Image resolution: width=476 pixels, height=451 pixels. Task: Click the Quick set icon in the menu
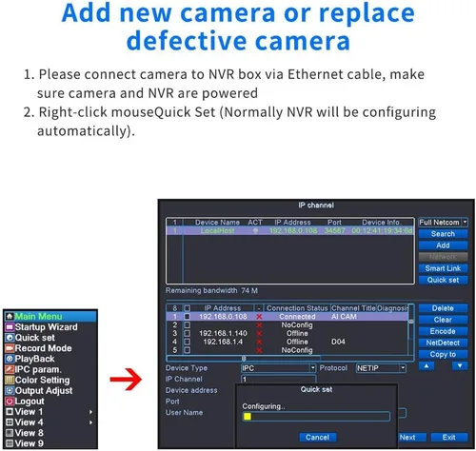pos(10,338)
